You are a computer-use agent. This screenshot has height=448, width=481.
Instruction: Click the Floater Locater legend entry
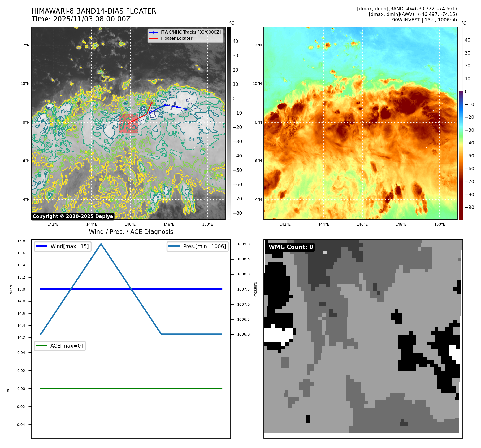176,38
